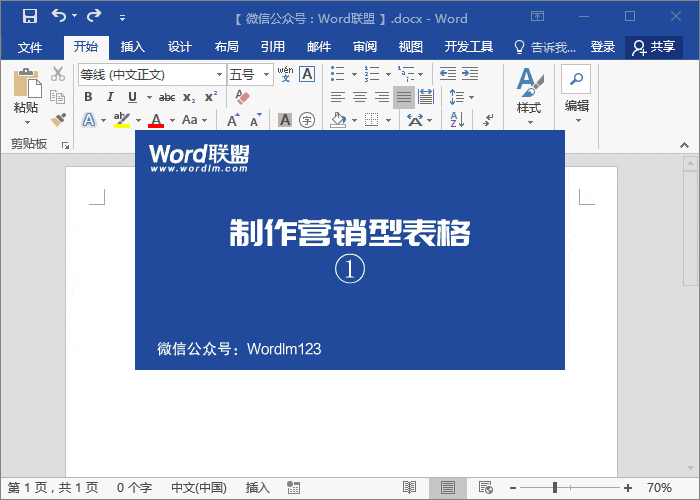Click the Cut scissors icon
Screen dimensions: 700x500
(58, 74)
